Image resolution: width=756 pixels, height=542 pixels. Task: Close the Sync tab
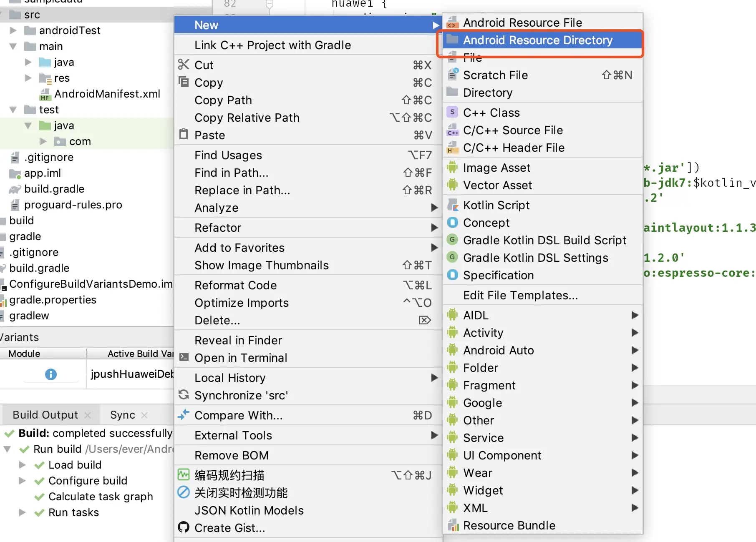point(144,415)
